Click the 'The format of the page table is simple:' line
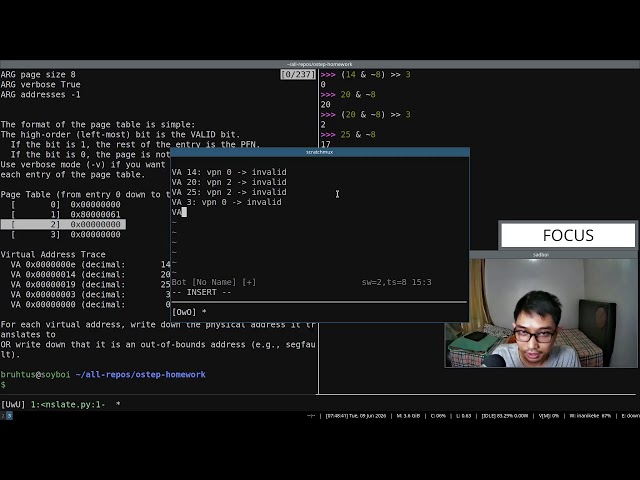Viewport: 640px width, 480px height. click(x=98, y=124)
